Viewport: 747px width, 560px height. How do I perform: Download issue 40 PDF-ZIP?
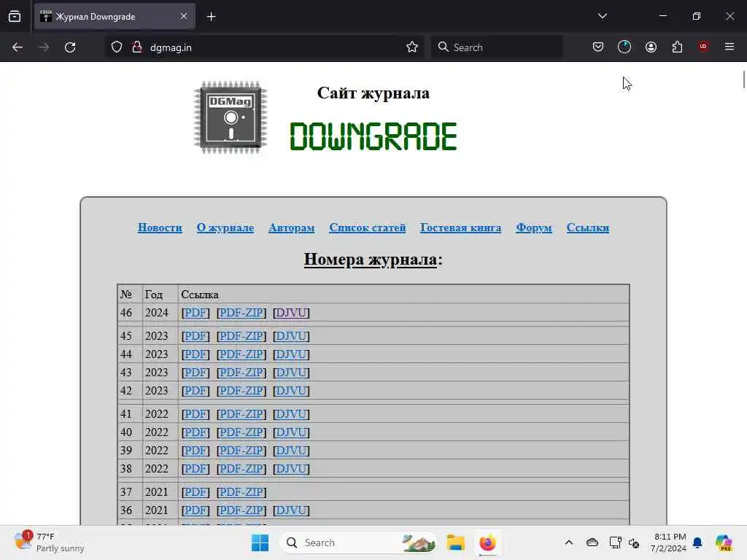pyautogui.click(x=241, y=432)
